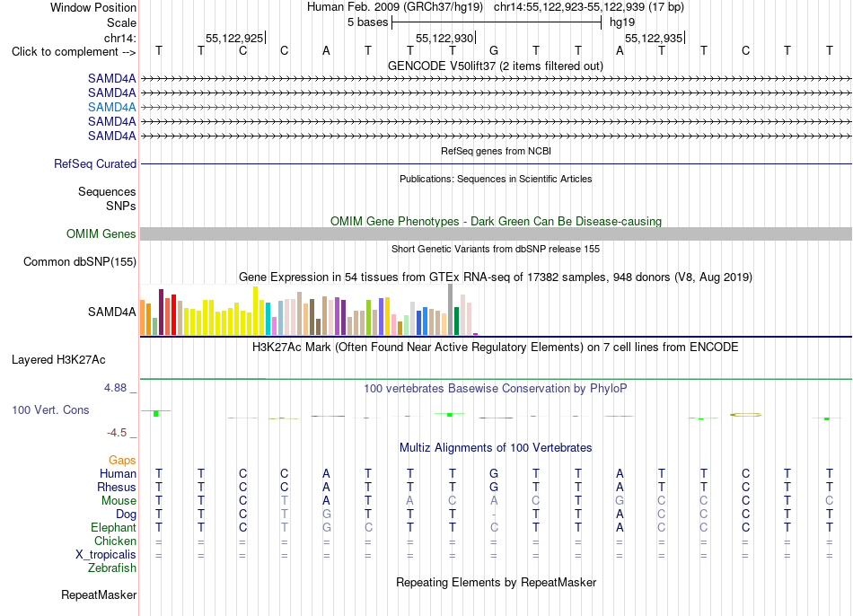This screenshot has width=853, height=616.
Task: Click the tallest gray GTEx expression bar
Action: click(450, 309)
